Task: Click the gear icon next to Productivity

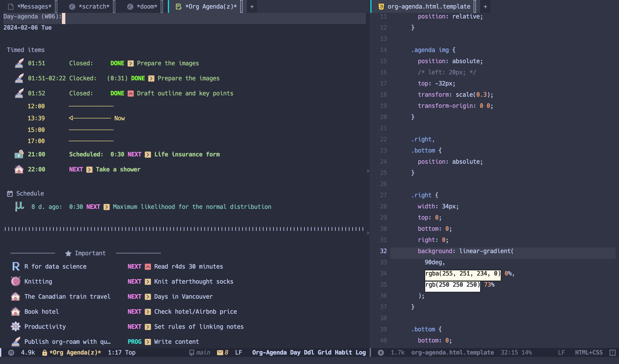Action: pos(16,326)
